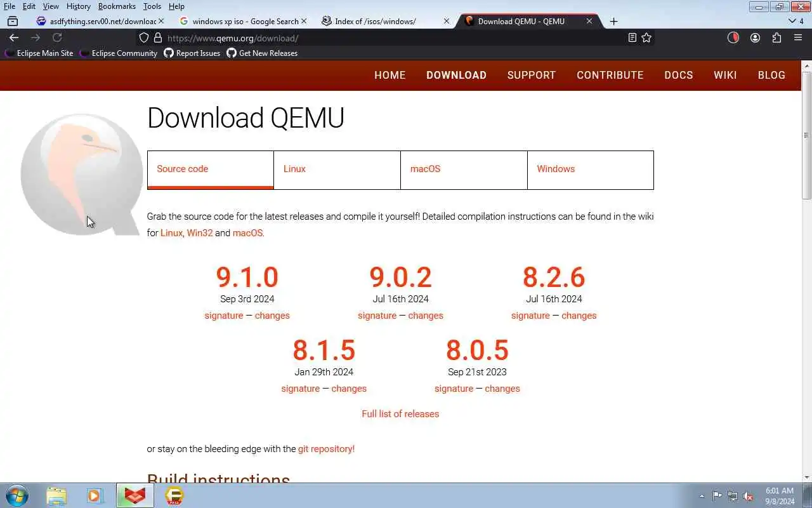The image size is (812, 508).
Task: Open the Help menu
Action: [176, 6]
